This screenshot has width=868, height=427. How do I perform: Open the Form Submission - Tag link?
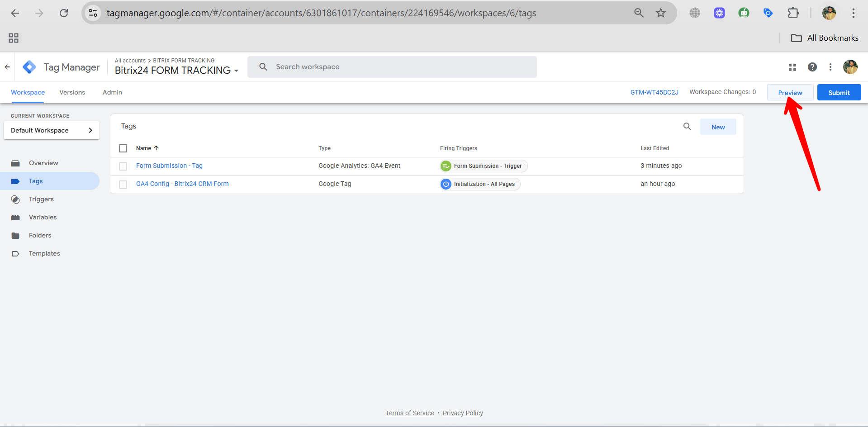click(169, 166)
